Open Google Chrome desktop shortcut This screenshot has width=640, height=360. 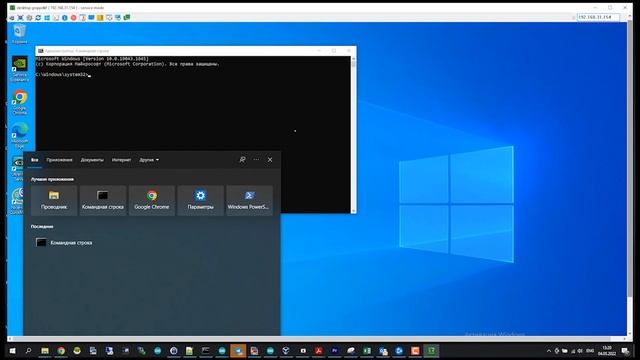pos(20,102)
